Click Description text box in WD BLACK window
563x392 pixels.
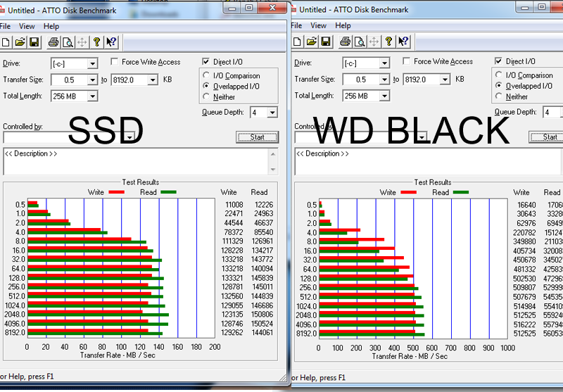click(x=428, y=162)
